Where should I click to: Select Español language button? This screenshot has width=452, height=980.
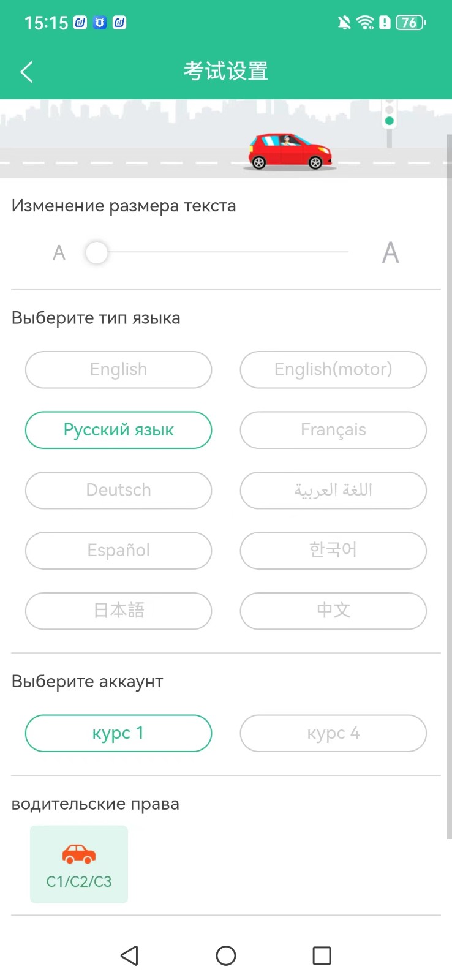[x=118, y=550]
